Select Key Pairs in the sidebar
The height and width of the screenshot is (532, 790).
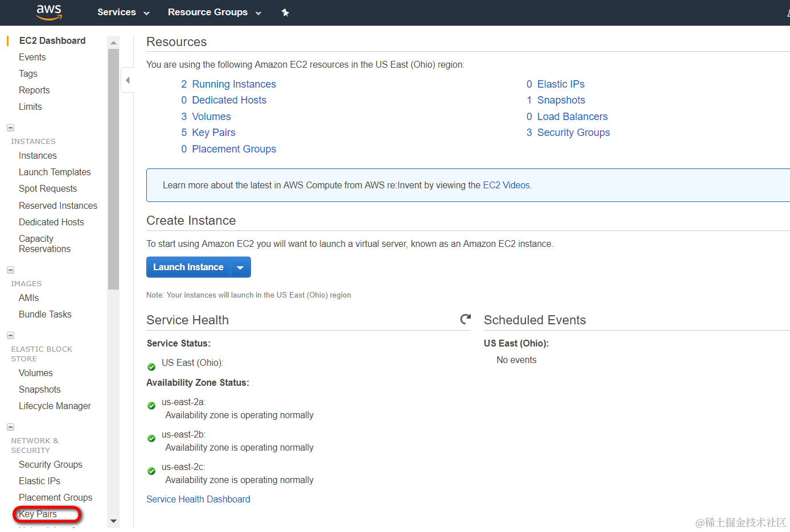[x=38, y=514]
